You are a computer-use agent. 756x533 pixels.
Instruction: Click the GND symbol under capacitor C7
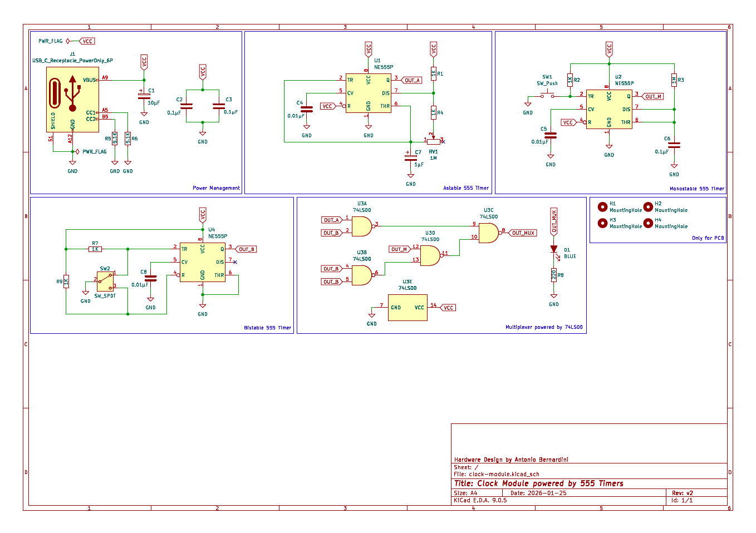point(411,177)
